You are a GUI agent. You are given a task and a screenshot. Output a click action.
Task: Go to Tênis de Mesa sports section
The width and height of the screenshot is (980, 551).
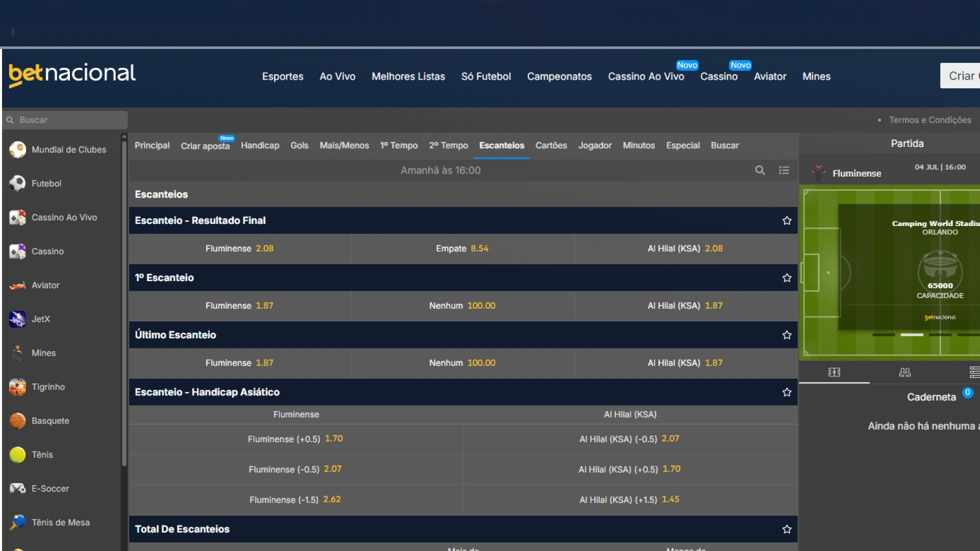[x=60, y=522]
